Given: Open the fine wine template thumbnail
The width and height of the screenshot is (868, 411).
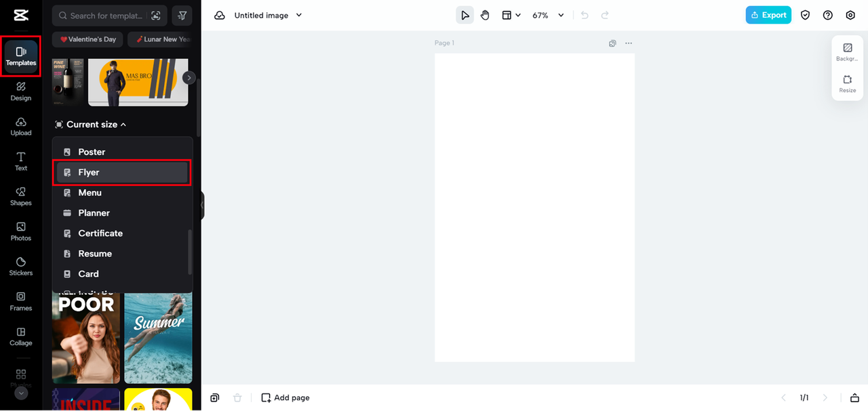Looking at the screenshot, I should [x=68, y=82].
